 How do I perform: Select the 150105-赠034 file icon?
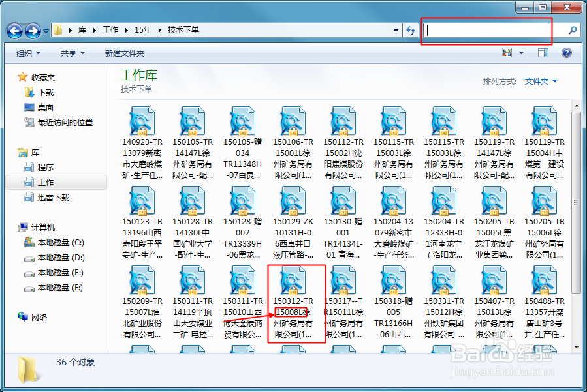(243, 122)
